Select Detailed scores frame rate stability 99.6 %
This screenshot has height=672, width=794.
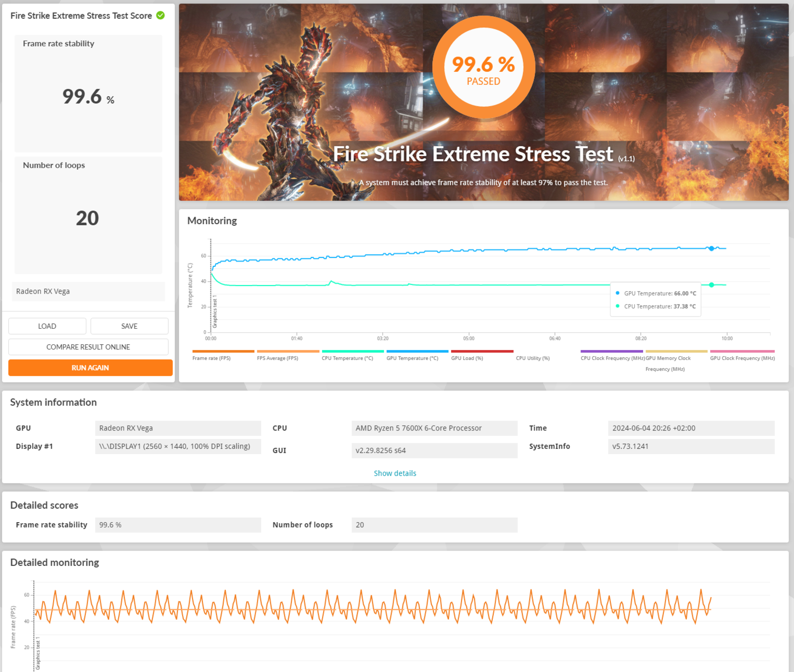tap(178, 525)
